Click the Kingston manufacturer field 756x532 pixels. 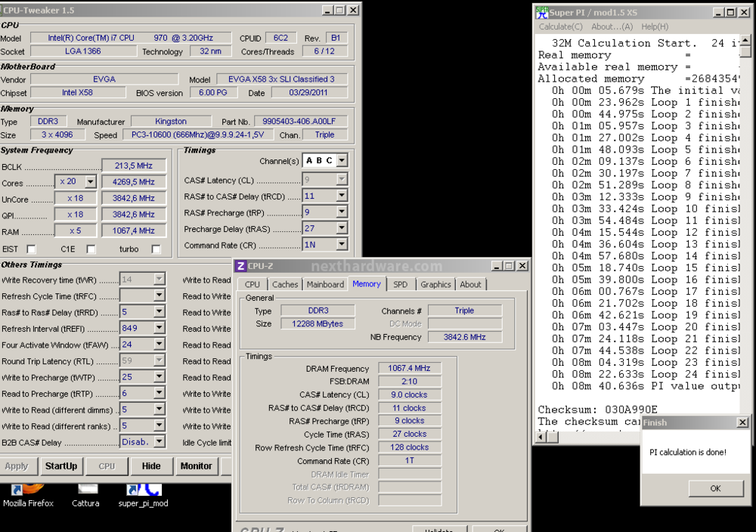tap(171, 122)
